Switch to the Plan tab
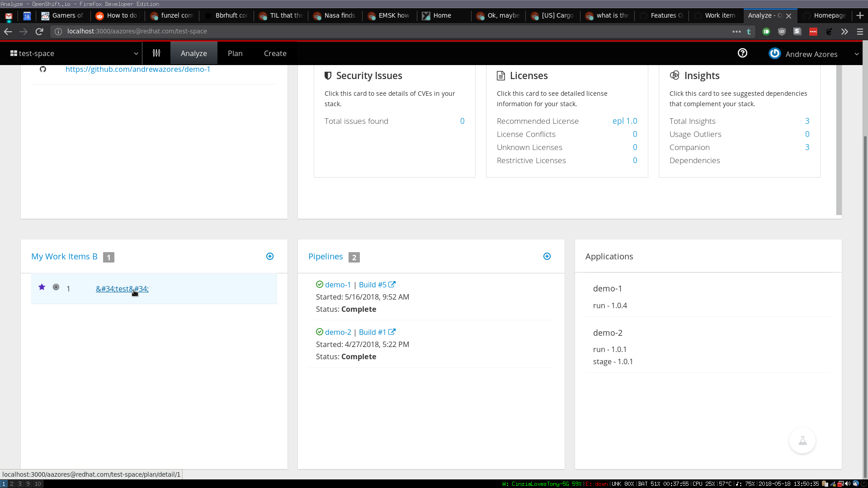Image resolution: width=868 pixels, height=488 pixels. coord(235,53)
